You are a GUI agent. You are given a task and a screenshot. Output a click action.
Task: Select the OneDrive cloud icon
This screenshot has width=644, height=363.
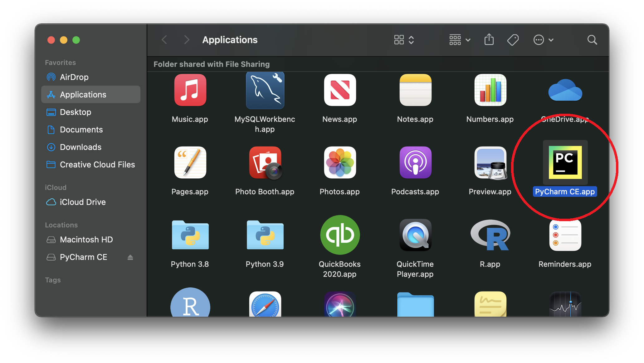565,90
